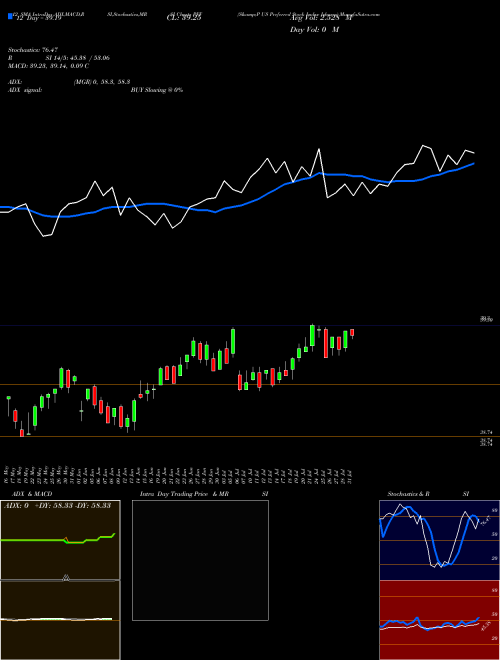
Task: Click the 'Avg Vol: 2.528 M' label
Action: (321, 18)
